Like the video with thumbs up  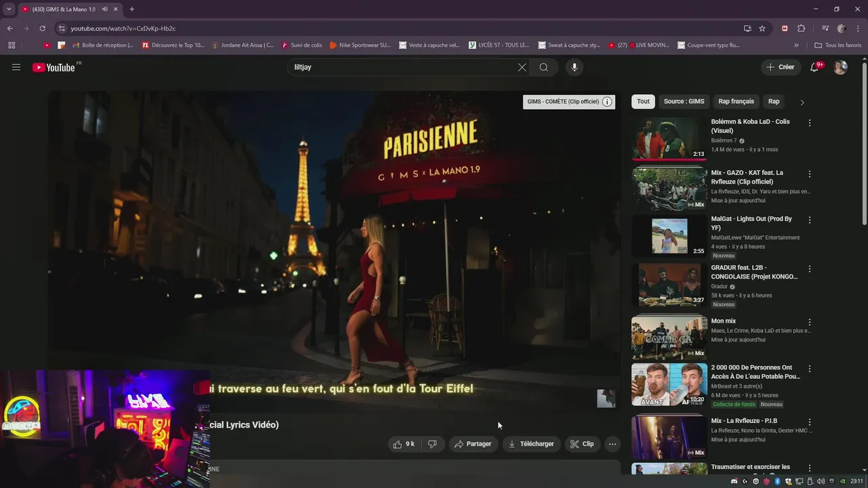point(403,444)
